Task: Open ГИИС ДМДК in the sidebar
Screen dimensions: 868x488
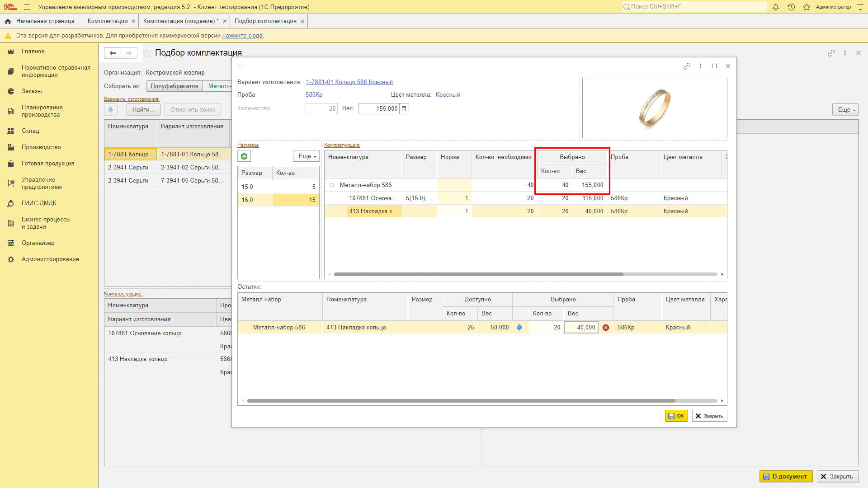Action: coord(39,203)
